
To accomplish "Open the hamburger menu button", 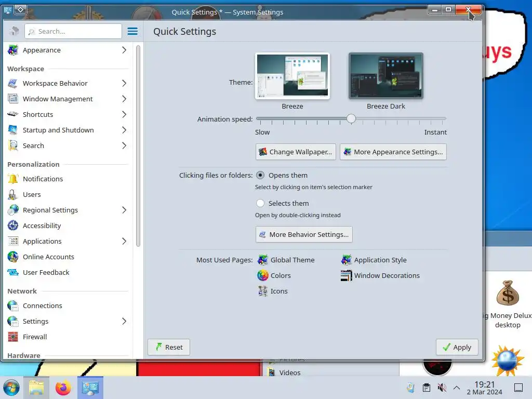I will click(132, 31).
